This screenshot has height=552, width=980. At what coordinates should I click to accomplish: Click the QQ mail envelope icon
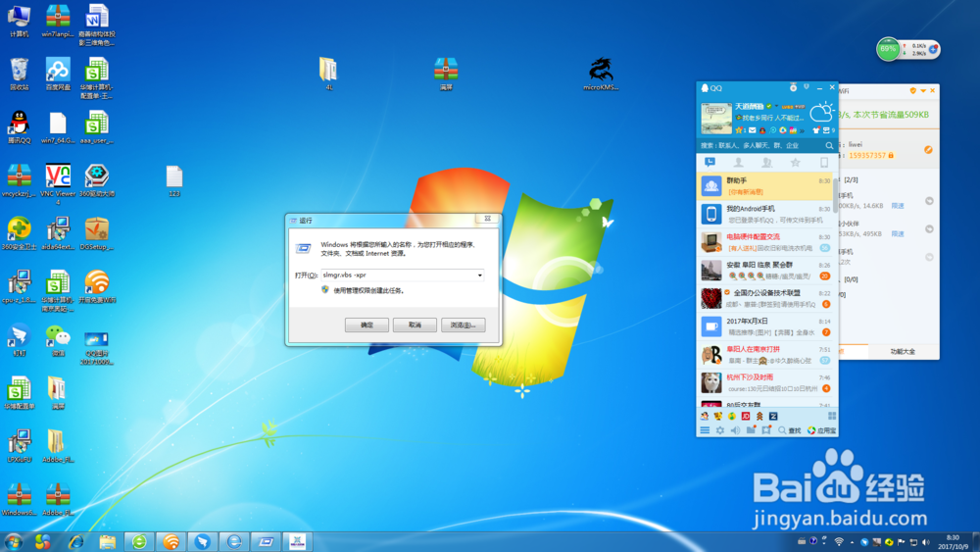(753, 130)
